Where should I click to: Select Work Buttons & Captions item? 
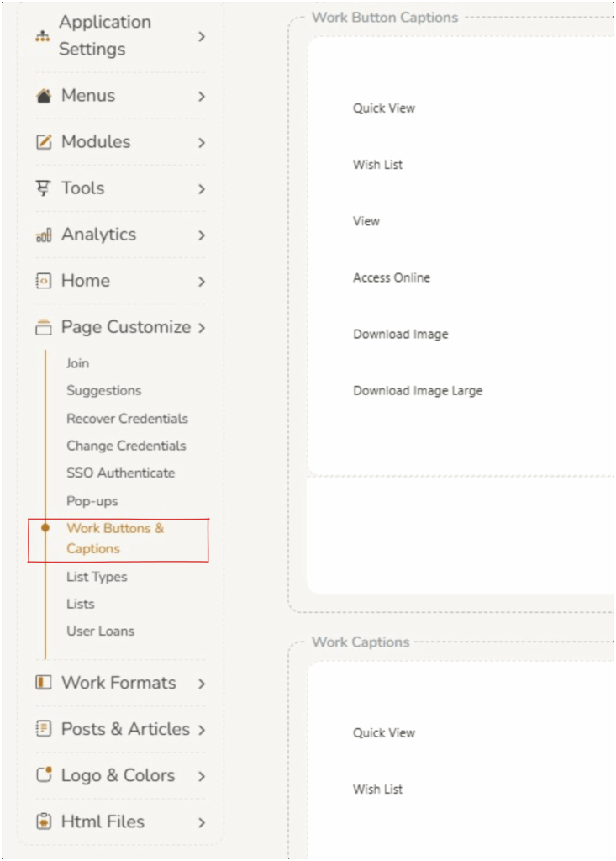(115, 539)
